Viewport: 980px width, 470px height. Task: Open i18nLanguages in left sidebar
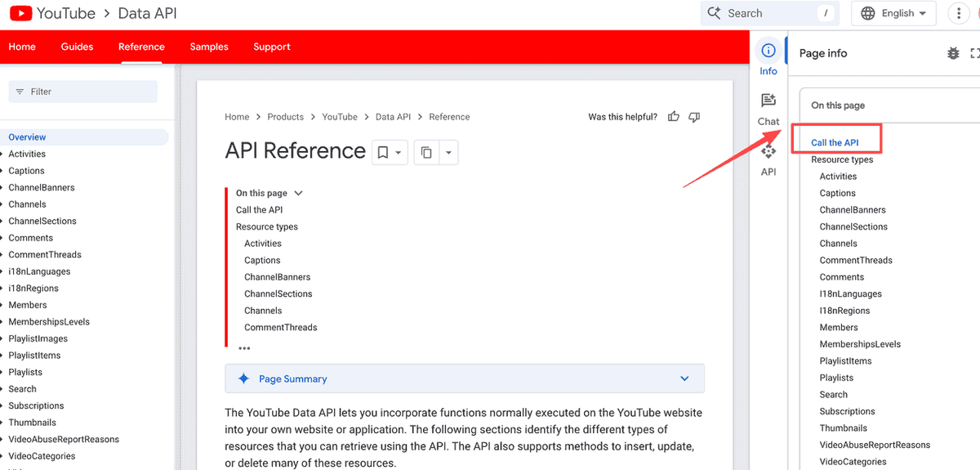coord(39,271)
